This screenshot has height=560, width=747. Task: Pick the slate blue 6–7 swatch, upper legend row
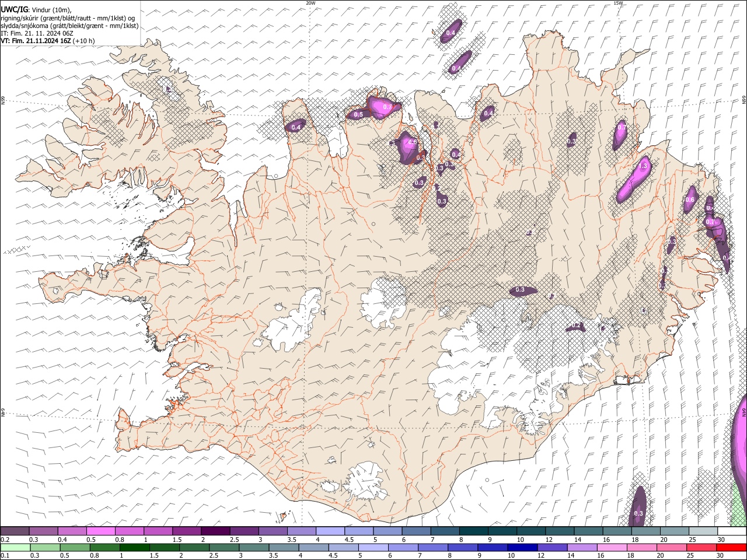tap(416, 531)
